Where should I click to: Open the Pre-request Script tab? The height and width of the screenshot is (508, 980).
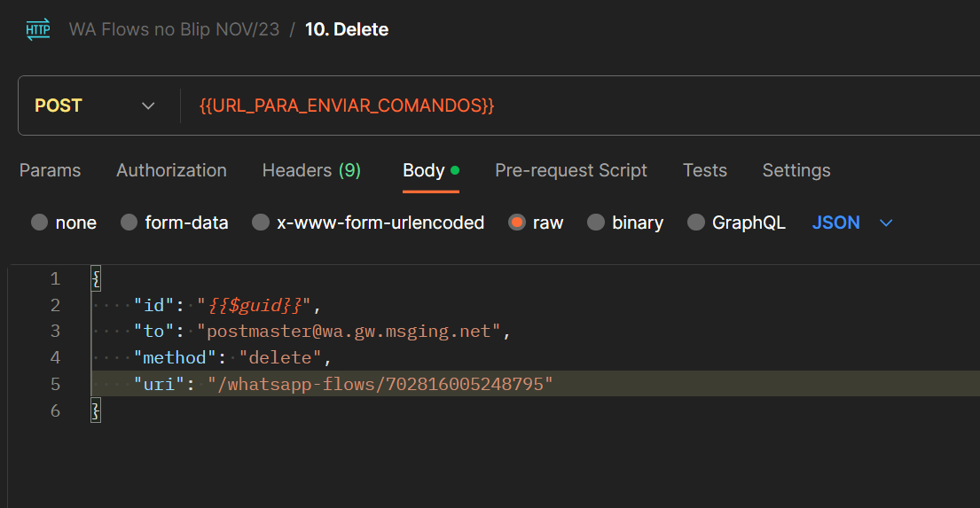570,170
